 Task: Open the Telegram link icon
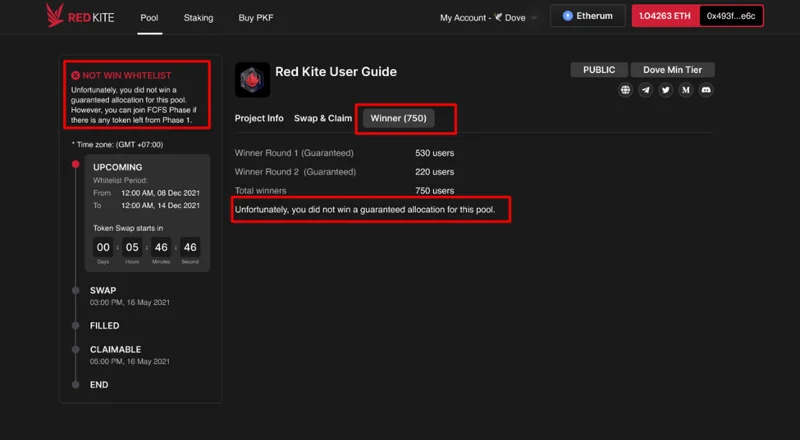pos(645,90)
